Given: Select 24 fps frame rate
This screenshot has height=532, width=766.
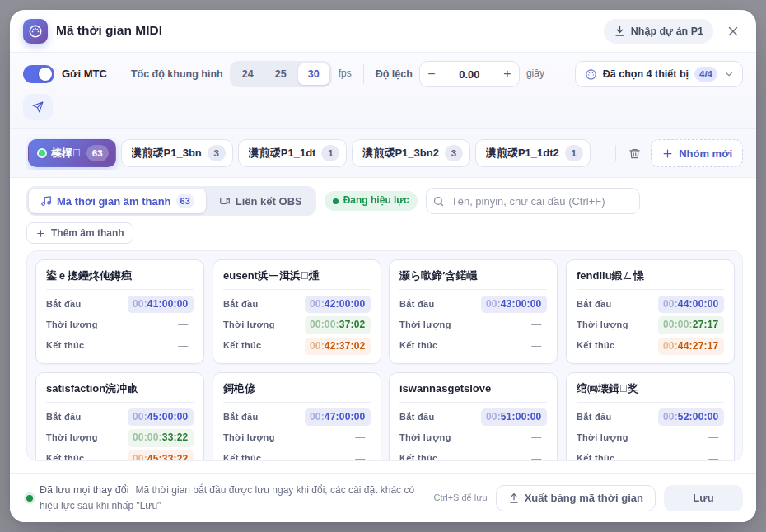Looking at the screenshot, I should pos(248,74).
